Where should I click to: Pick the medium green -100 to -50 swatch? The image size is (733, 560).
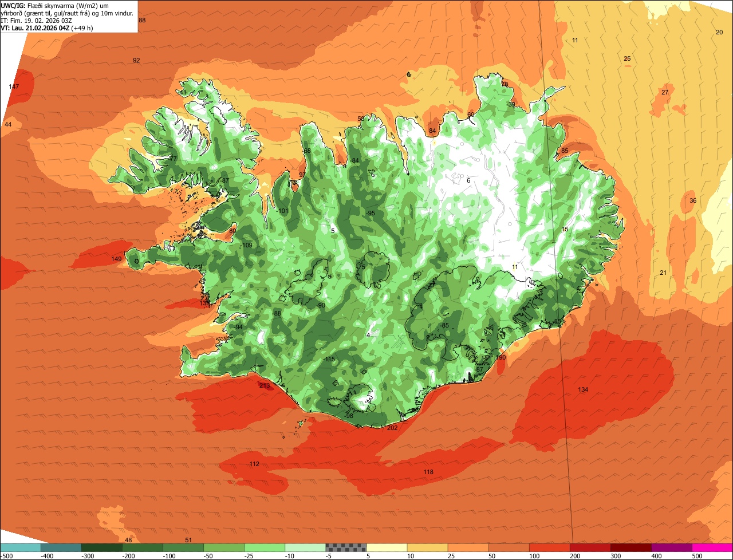point(183,547)
